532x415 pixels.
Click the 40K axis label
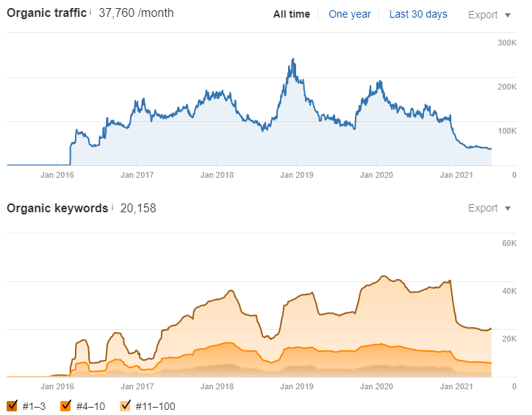[509, 291]
